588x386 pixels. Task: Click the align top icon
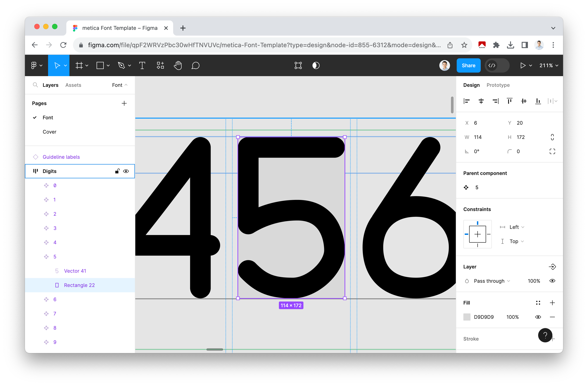click(x=509, y=101)
